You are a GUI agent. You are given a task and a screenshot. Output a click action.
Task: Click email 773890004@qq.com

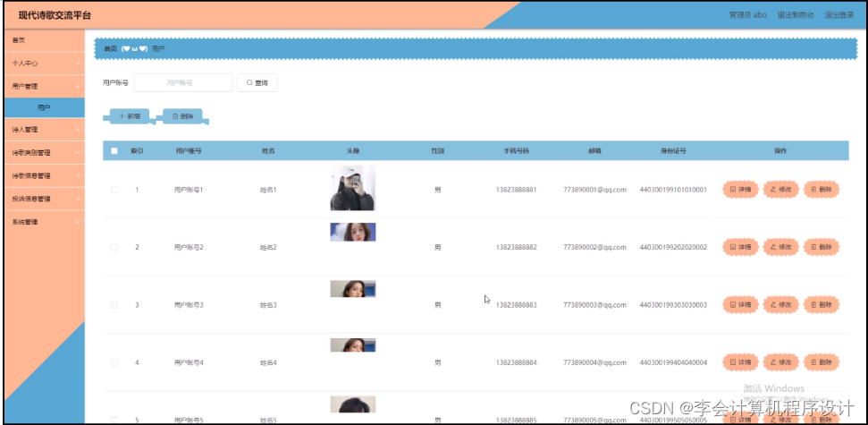[x=595, y=362]
